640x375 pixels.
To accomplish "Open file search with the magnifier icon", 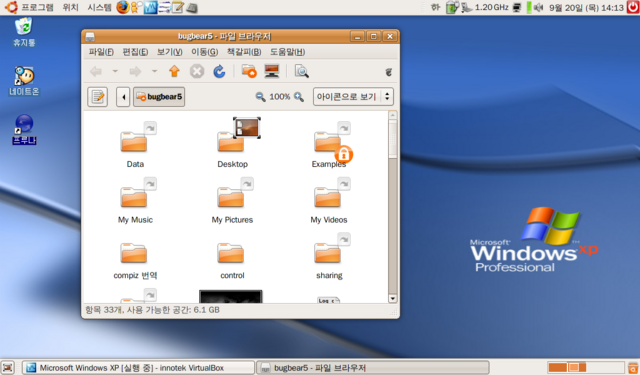I will click(302, 71).
